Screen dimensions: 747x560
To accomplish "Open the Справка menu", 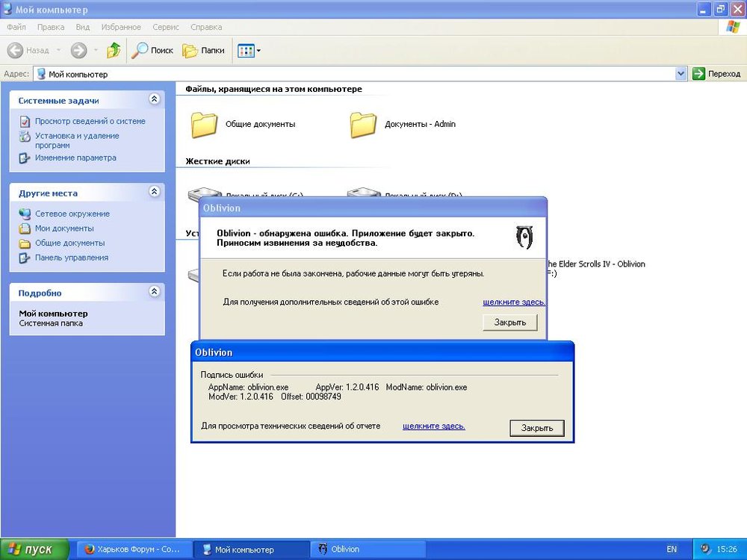I will click(206, 27).
